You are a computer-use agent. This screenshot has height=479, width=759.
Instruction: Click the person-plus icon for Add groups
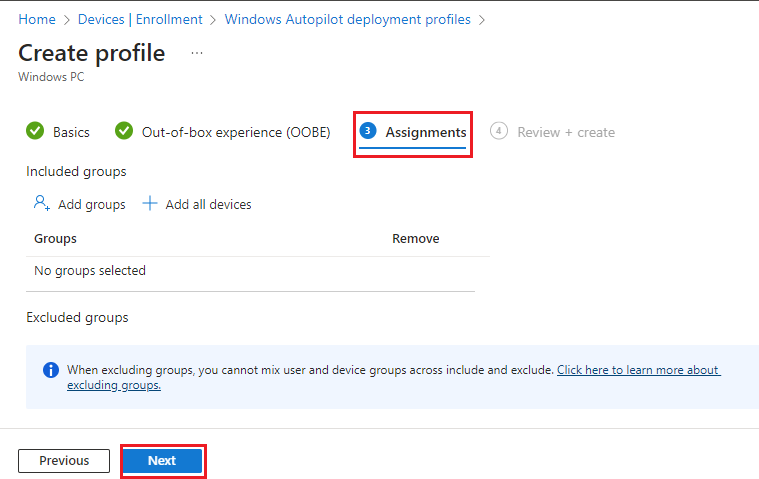(x=41, y=203)
